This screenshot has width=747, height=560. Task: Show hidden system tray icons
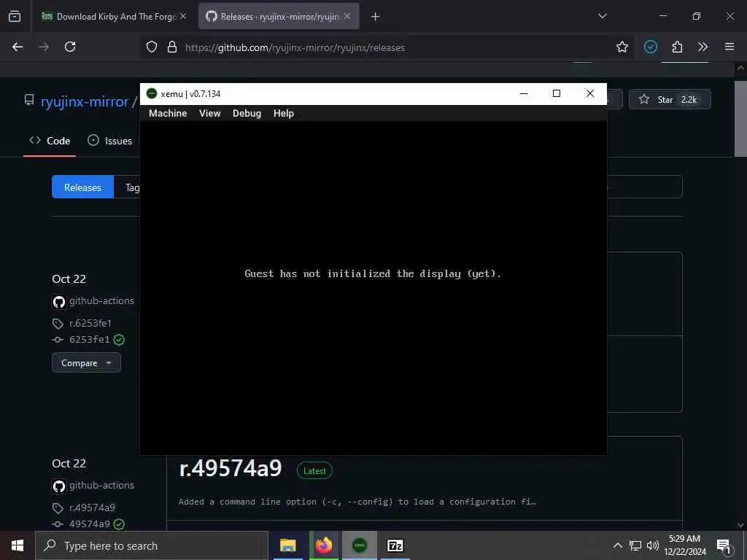pos(617,545)
